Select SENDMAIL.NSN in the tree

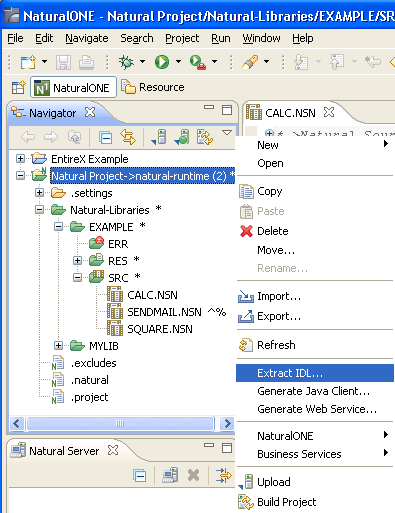[x=164, y=312]
